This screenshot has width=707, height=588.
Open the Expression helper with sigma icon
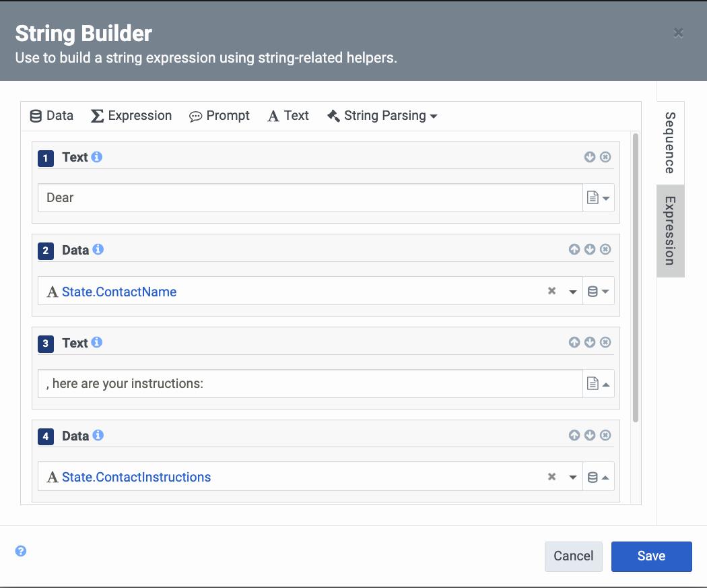coord(131,115)
